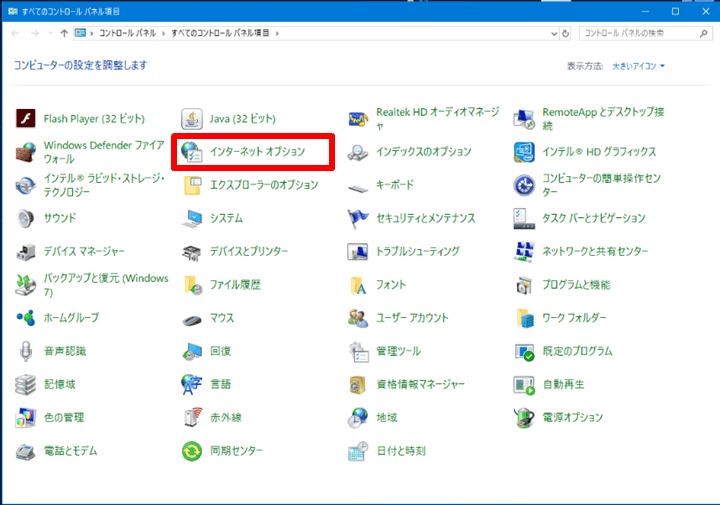720x505 pixels.
Task: Open the recent locations dropdown beside navigation arrows
Action: 51,34
